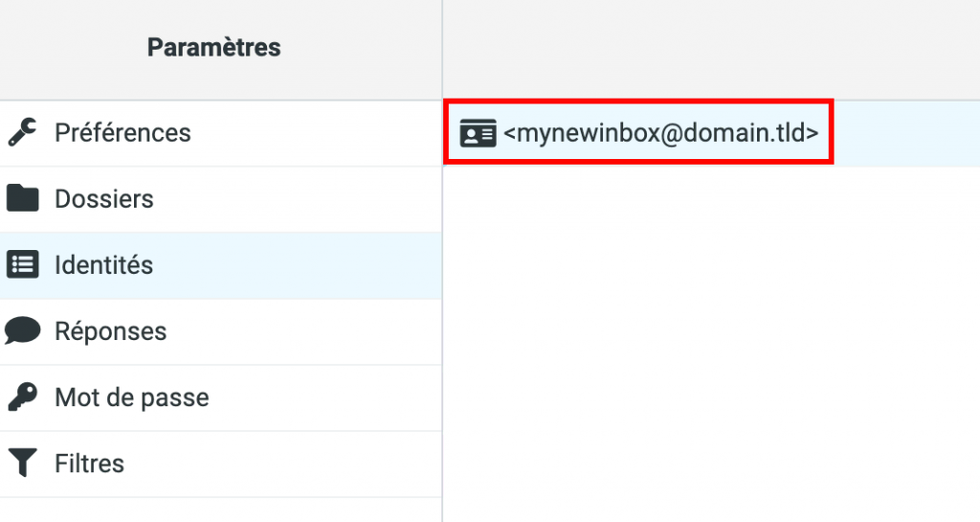The width and height of the screenshot is (980, 522).
Task: Open the Réponses section
Action: (x=110, y=331)
